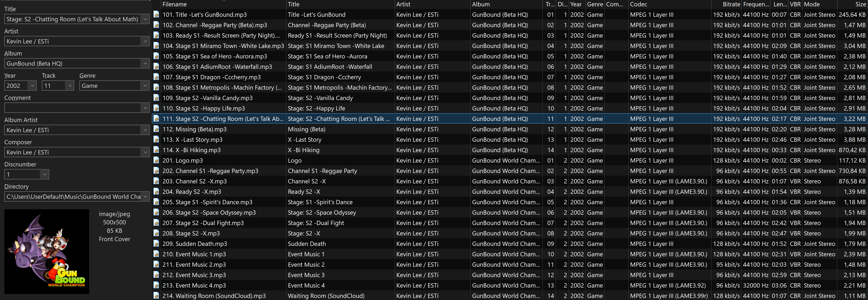
Task: Open the Genre dropdown showing Game
Action: click(x=145, y=86)
